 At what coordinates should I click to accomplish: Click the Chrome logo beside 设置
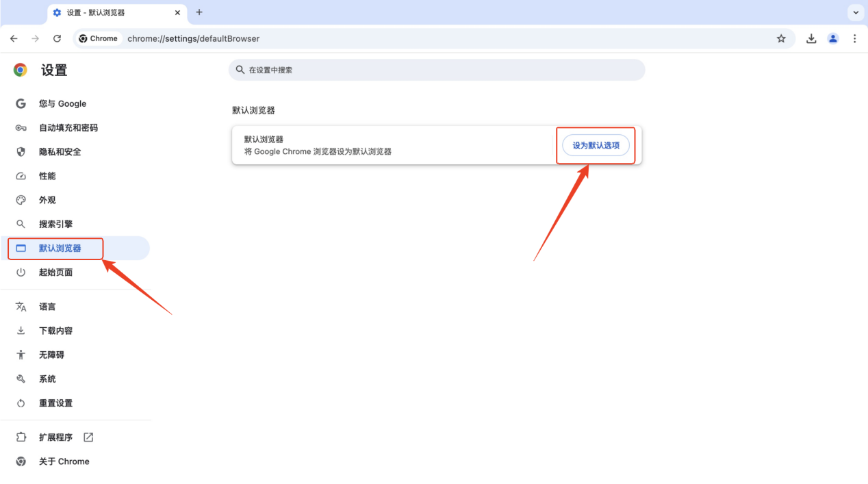click(21, 70)
